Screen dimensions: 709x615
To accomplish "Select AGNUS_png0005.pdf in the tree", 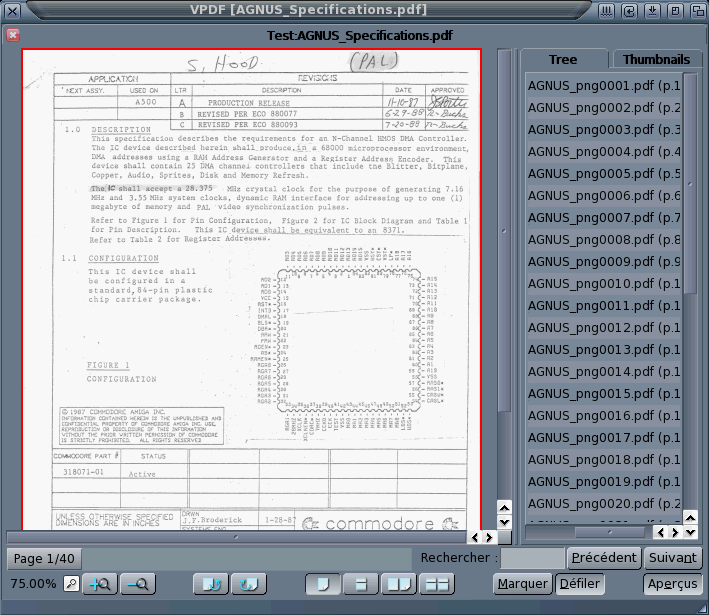I will (604, 174).
